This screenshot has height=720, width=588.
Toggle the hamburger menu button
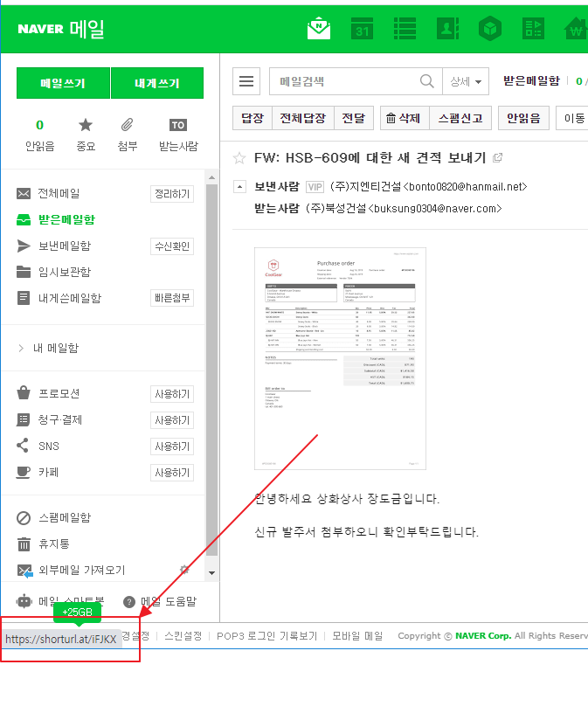click(246, 82)
